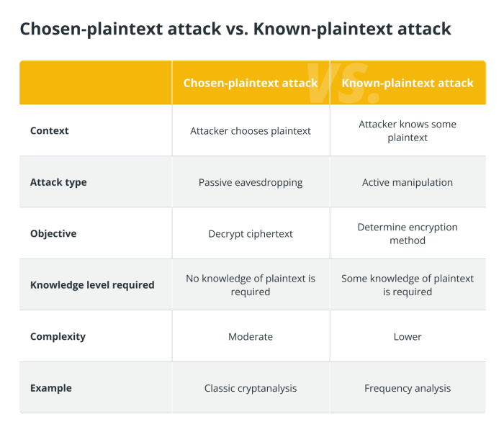Select the Knowledge level required label

[92, 285]
